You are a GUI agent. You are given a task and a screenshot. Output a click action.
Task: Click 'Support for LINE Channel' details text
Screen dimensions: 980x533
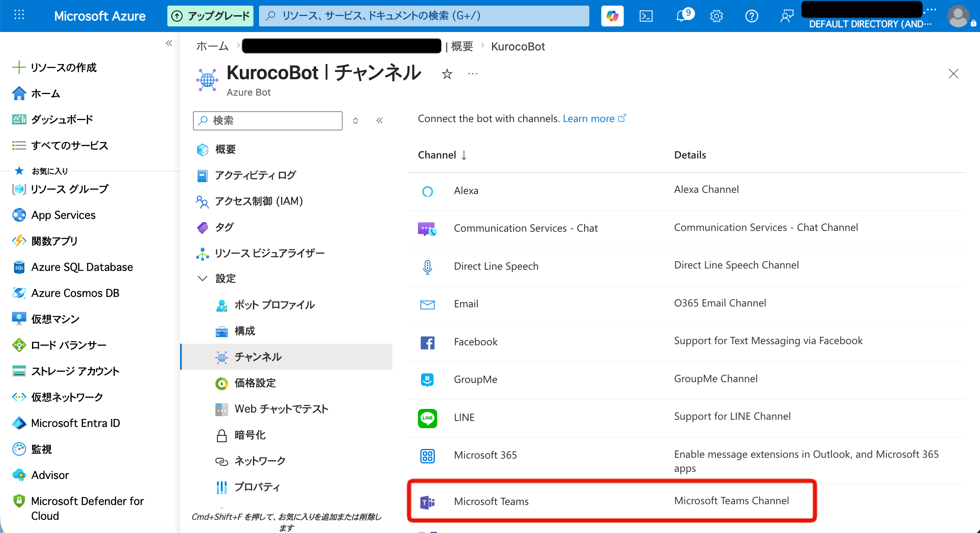click(732, 416)
